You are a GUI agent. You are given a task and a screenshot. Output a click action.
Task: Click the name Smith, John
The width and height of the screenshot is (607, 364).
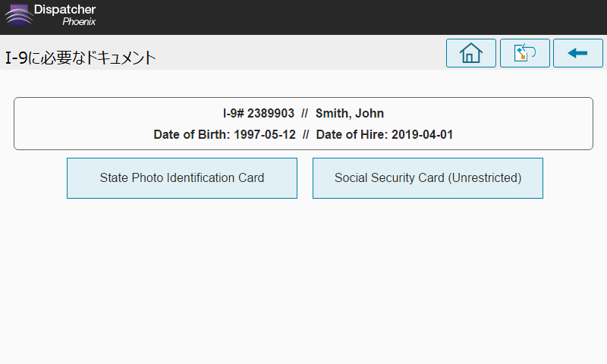[x=350, y=113]
